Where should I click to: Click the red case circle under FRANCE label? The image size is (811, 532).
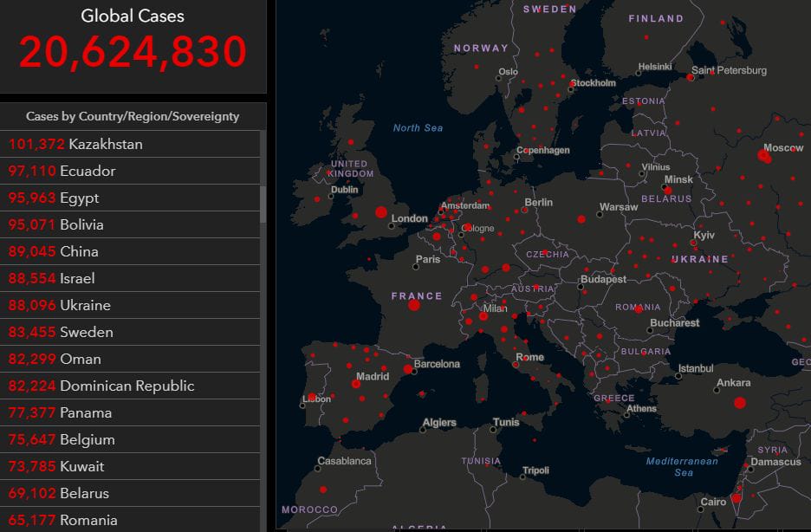(414, 304)
